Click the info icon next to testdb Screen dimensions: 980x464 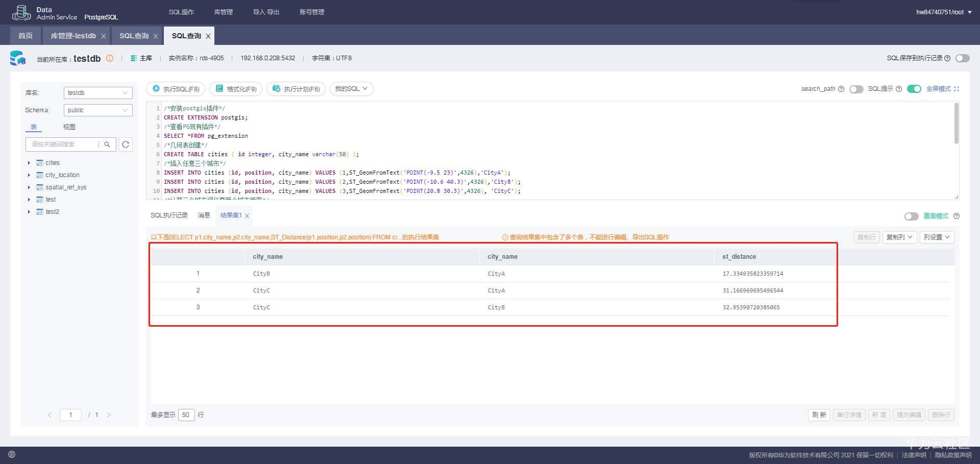pyautogui.click(x=110, y=58)
